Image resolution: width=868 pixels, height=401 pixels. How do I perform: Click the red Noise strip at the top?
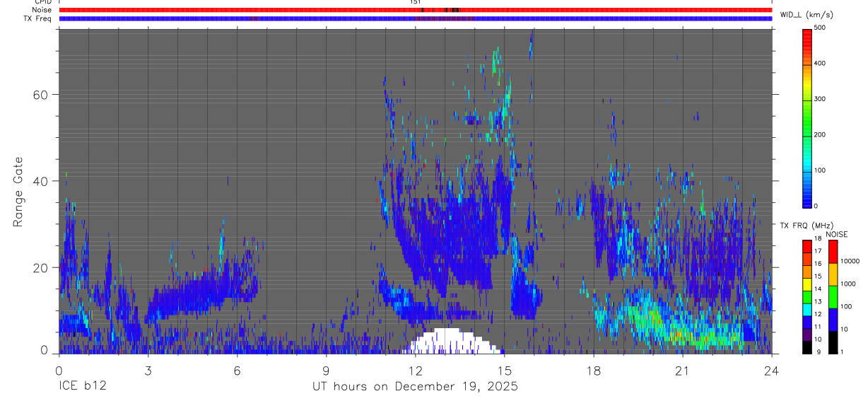click(x=416, y=10)
